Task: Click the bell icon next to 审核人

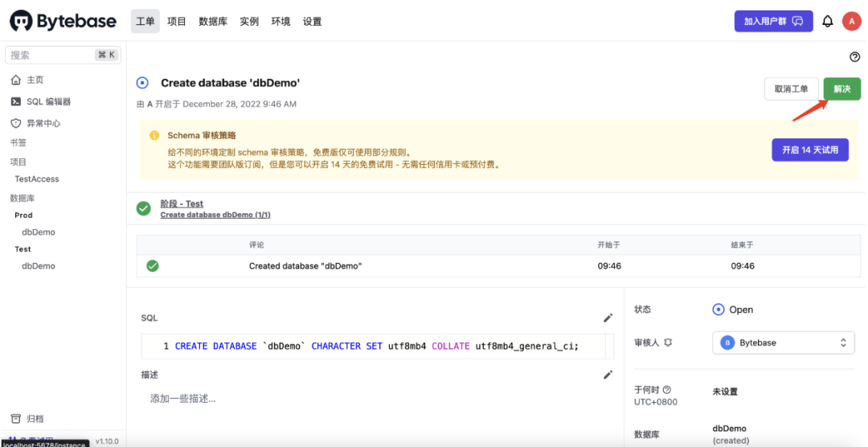Action: (668, 342)
